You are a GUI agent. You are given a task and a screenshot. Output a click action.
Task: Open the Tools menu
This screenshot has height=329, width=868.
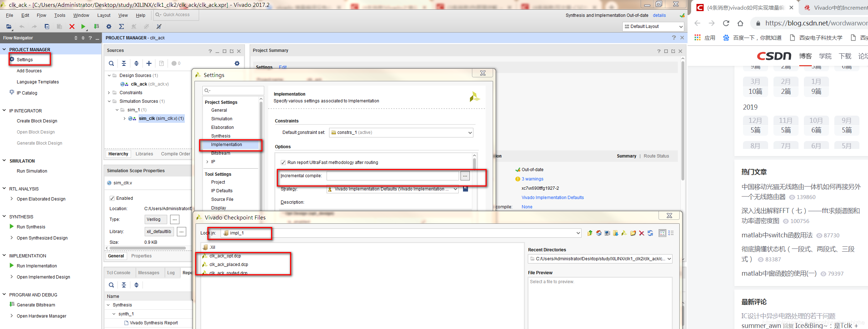click(x=60, y=15)
